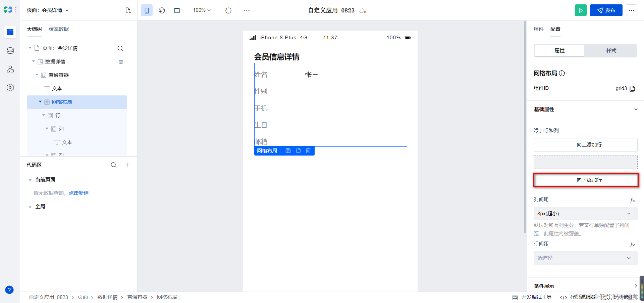The width and height of the screenshot is (644, 303).
Task: Select 文本 under 普通容器
Action: tap(77, 89)
